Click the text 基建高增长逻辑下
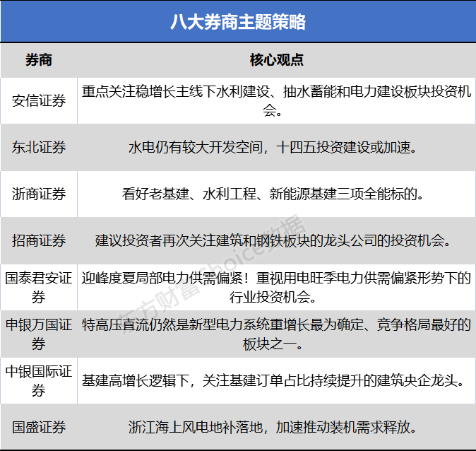This screenshot has width=476, height=451. (136, 380)
